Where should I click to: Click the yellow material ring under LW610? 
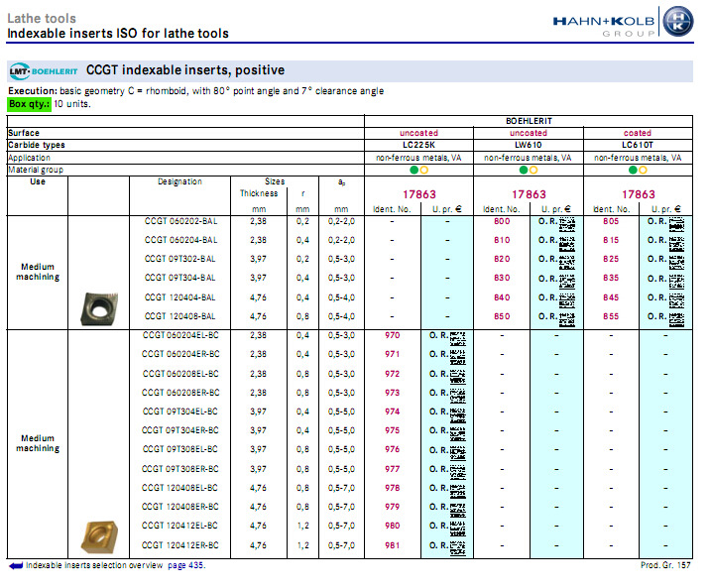[x=533, y=170]
